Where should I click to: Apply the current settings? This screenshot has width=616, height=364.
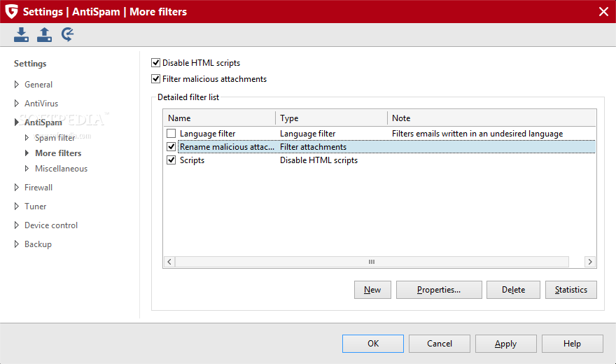click(505, 344)
